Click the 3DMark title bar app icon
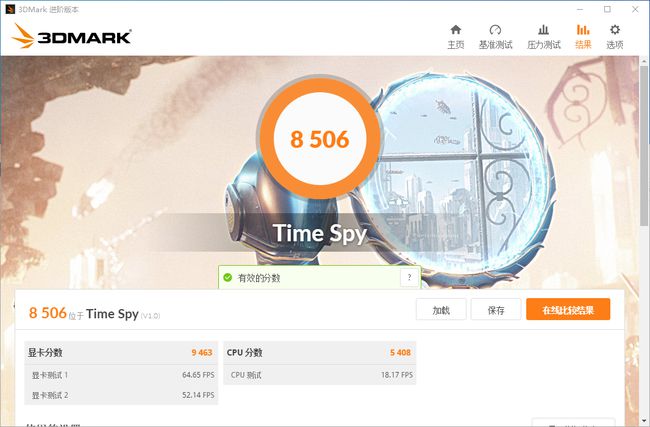Image resolution: width=650 pixels, height=427 pixels. [x=10, y=9]
